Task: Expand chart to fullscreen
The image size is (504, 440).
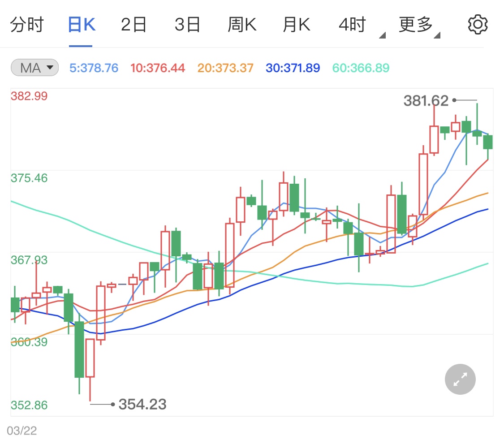Action: tap(460, 379)
